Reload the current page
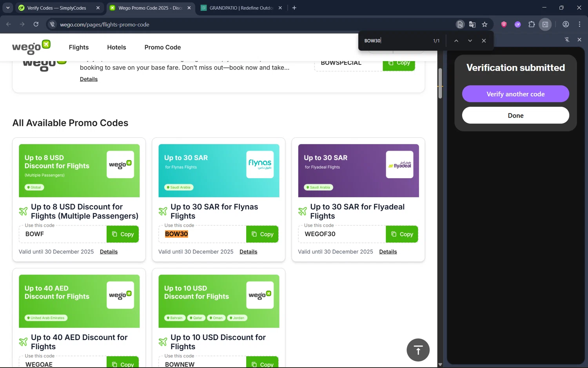The image size is (588, 368). tap(36, 24)
